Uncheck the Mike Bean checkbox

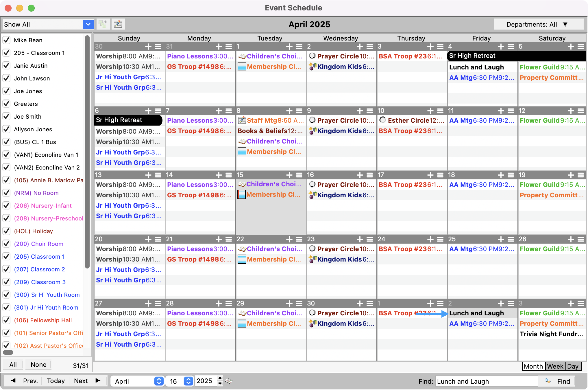pyautogui.click(x=6, y=40)
